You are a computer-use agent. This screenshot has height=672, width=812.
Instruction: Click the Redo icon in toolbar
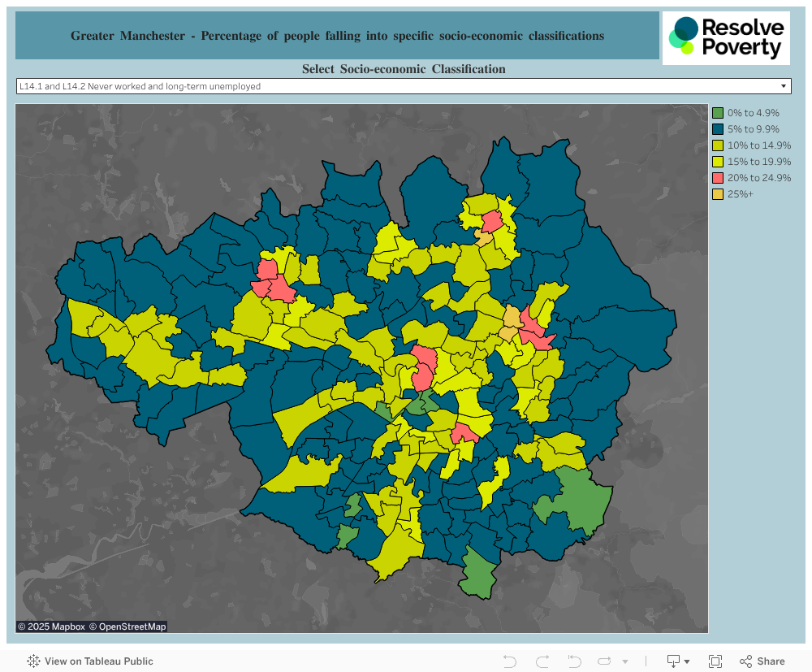point(542,661)
